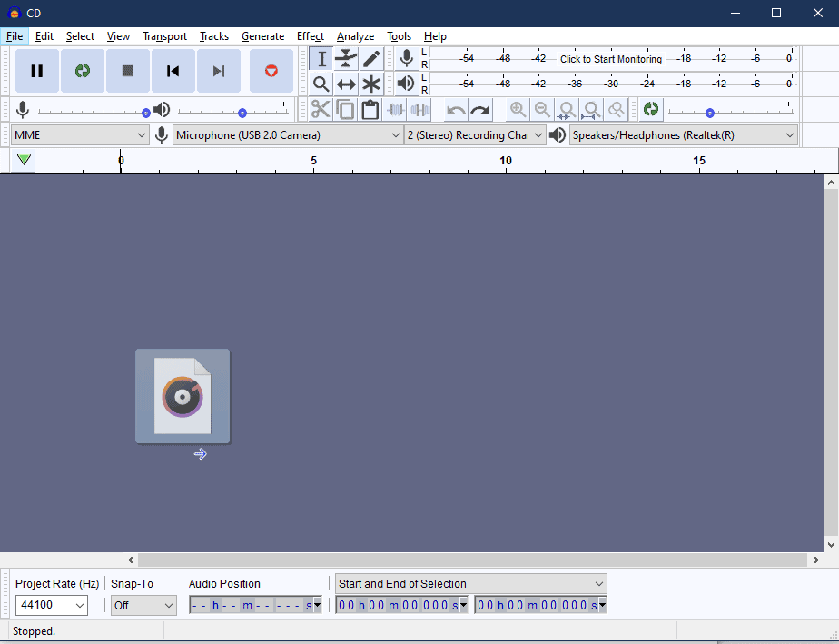This screenshot has width=839, height=644.
Task: Click the Play-at-speed green icon
Action: (x=651, y=109)
